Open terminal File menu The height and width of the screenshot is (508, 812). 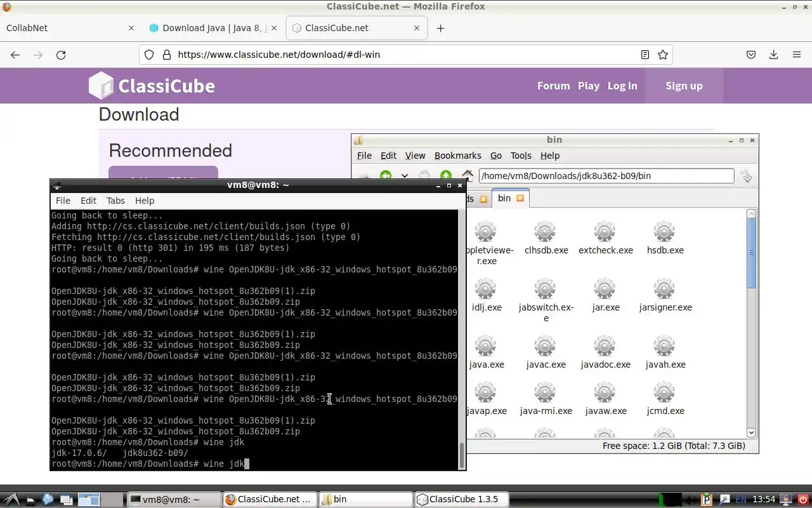[63, 201]
